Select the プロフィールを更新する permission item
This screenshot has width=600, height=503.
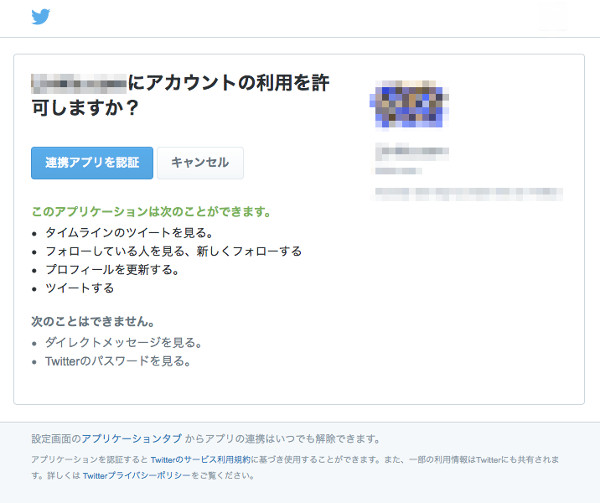tap(112, 270)
